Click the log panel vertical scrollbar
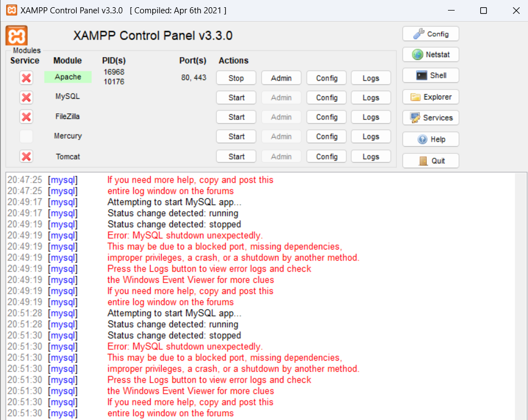 (521, 296)
